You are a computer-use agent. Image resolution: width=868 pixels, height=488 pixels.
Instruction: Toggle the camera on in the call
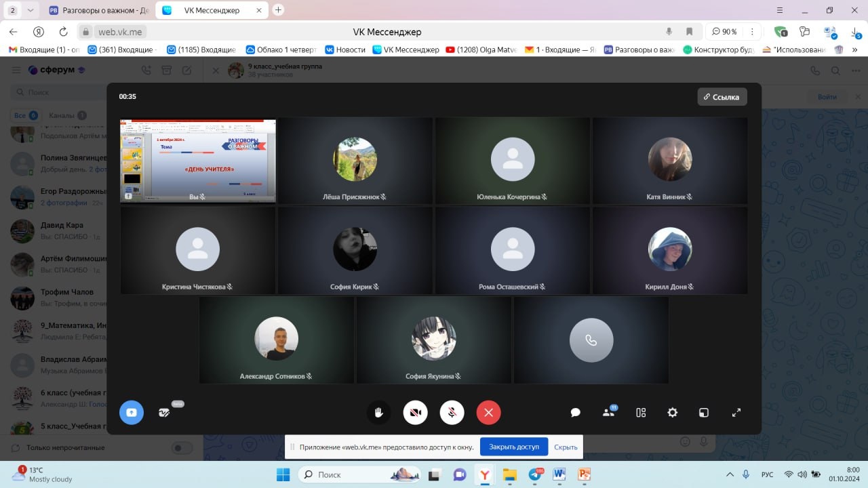coord(416,412)
